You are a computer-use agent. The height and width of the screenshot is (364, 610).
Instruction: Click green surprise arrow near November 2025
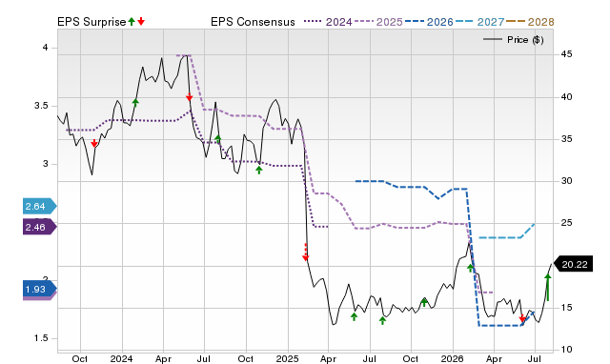[424, 302]
